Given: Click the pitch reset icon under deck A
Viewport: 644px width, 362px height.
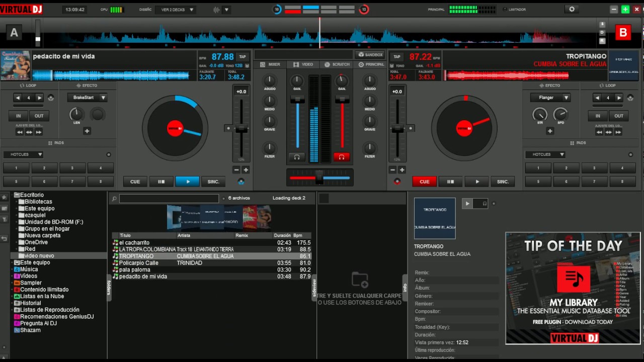Looking at the screenshot, I should (x=241, y=182).
